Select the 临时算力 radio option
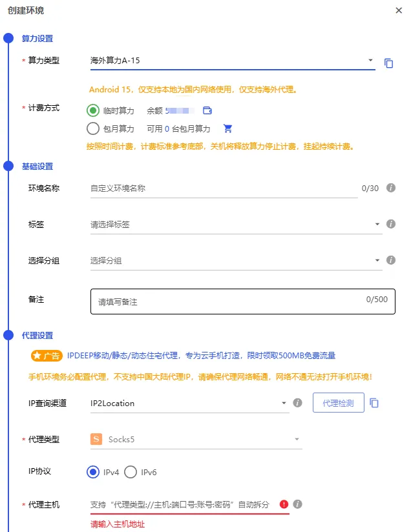The image size is (411, 532). tap(92, 110)
